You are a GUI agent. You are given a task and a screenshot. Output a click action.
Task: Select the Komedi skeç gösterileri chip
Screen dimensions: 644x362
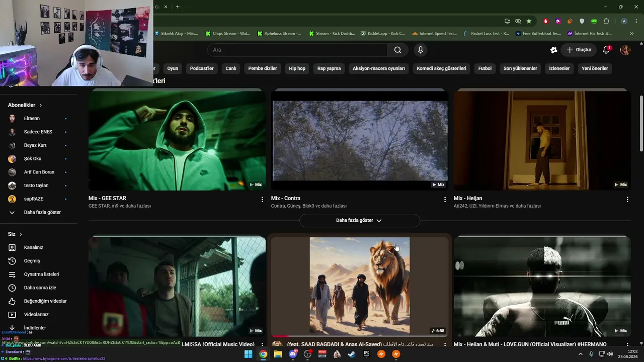click(441, 68)
